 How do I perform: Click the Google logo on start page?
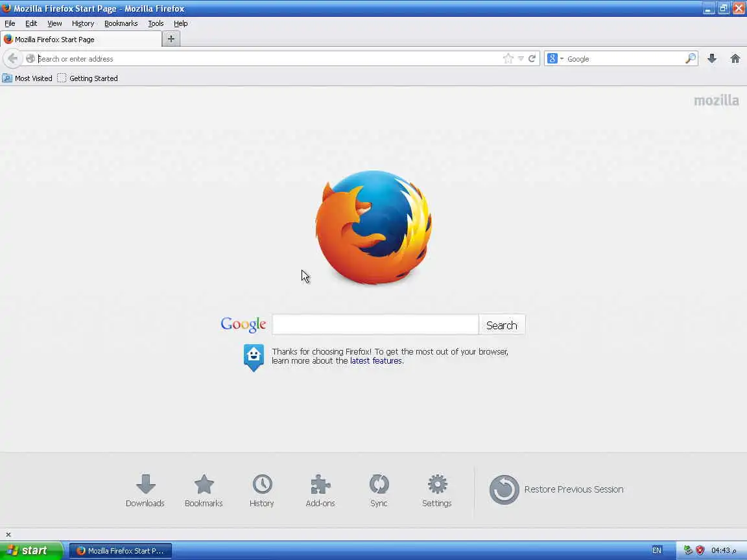point(243,324)
